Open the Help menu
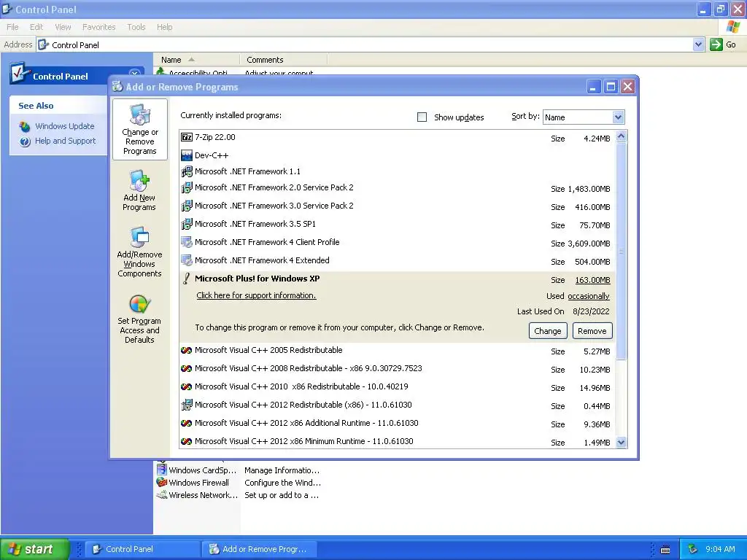 click(164, 27)
